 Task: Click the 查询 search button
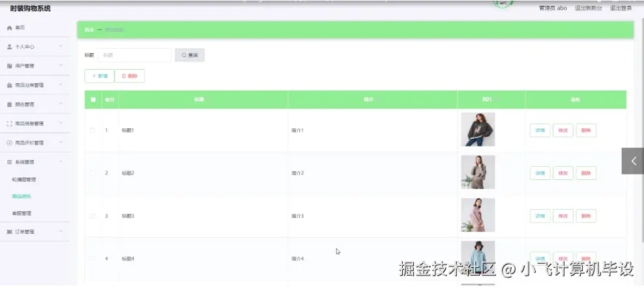(189, 55)
